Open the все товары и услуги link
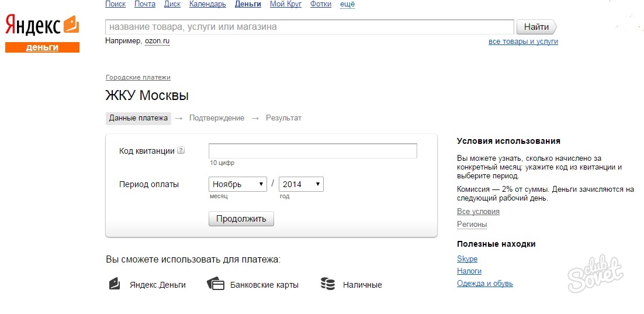Image resolution: width=644 pixels, height=314 pixels. click(523, 42)
